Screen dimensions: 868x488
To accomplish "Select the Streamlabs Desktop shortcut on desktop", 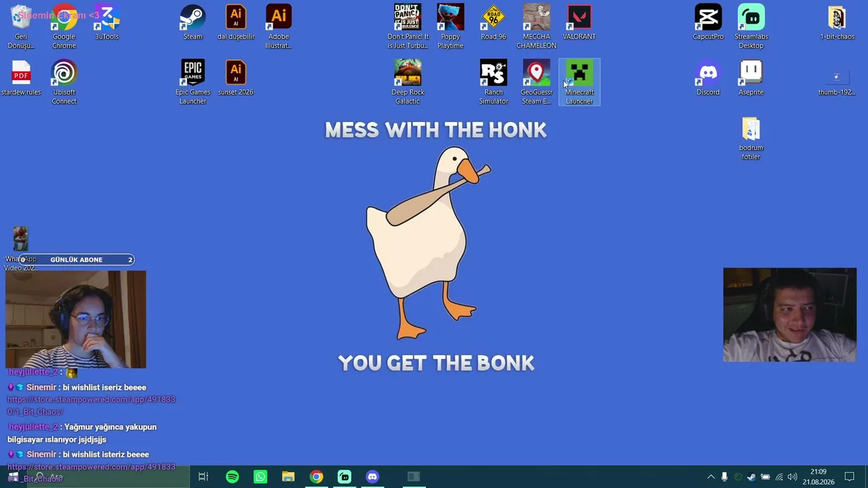I will [x=751, y=27].
